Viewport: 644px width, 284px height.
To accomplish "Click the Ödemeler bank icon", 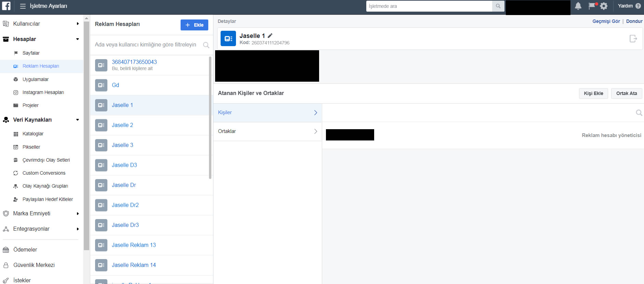I will tap(6, 250).
